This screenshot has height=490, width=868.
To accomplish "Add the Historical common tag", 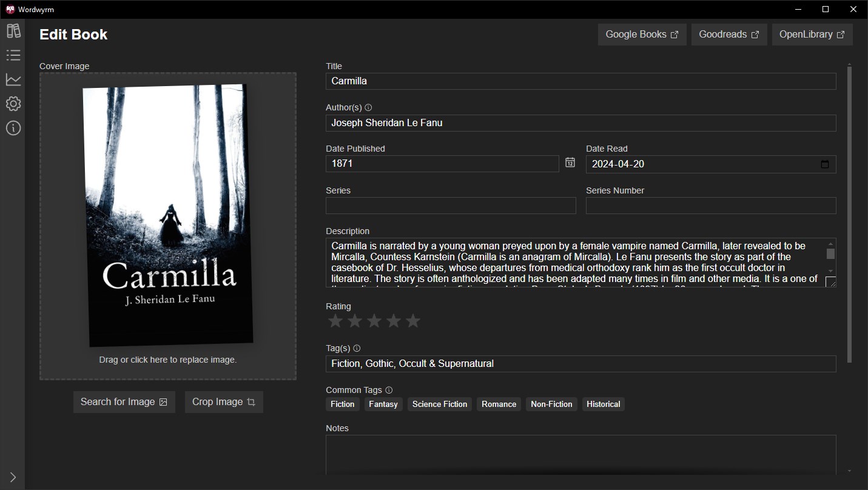I will click(604, 404).
